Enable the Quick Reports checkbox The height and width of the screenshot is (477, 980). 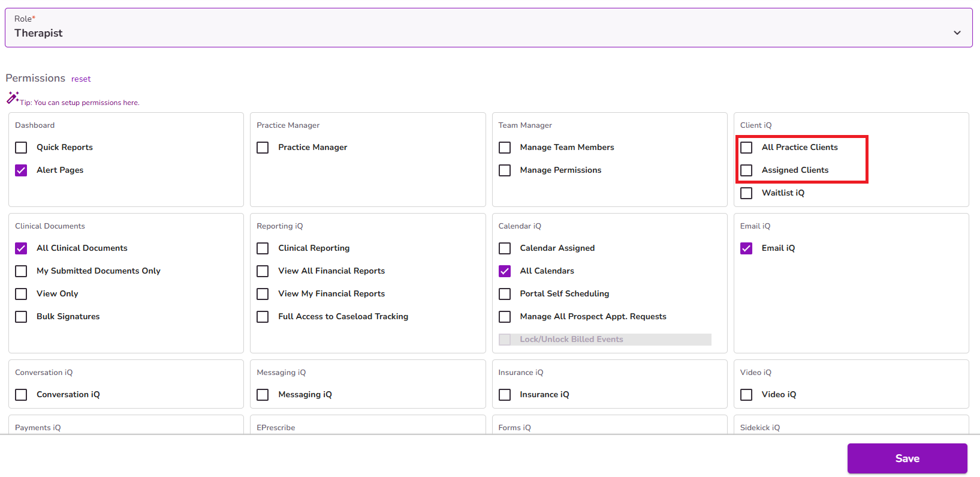21,148
